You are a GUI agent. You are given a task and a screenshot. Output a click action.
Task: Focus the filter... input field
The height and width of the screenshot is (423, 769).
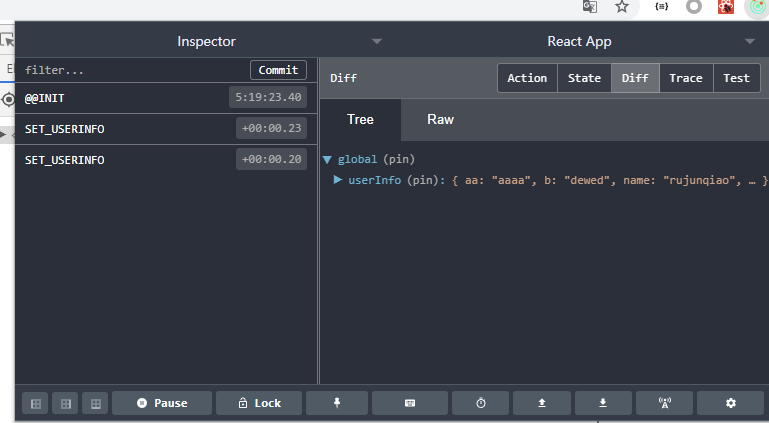coord(132,70)
